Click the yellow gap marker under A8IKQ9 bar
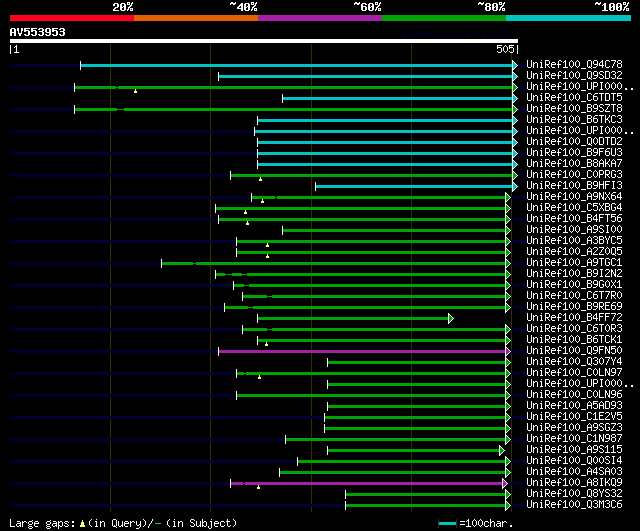The height and width of the screenshot is (531, 640). 258,487
